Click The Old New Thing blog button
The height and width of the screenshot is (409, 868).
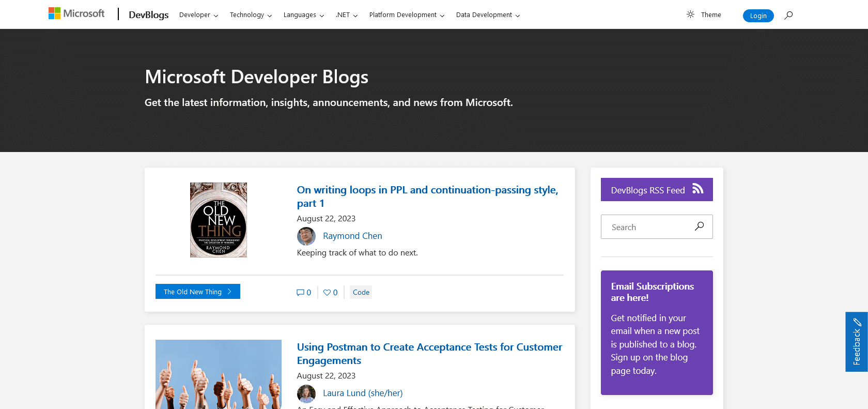click(x=198, y=292)
